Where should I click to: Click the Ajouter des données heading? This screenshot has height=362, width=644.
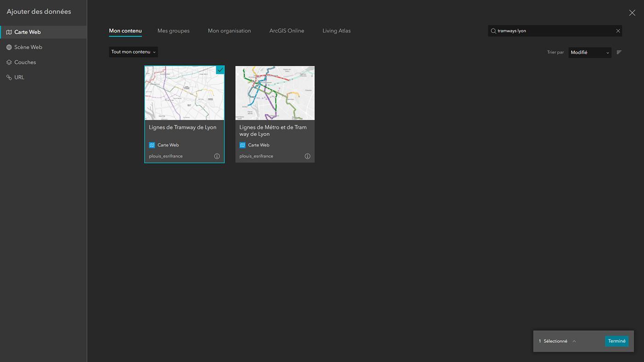[39, 11]
